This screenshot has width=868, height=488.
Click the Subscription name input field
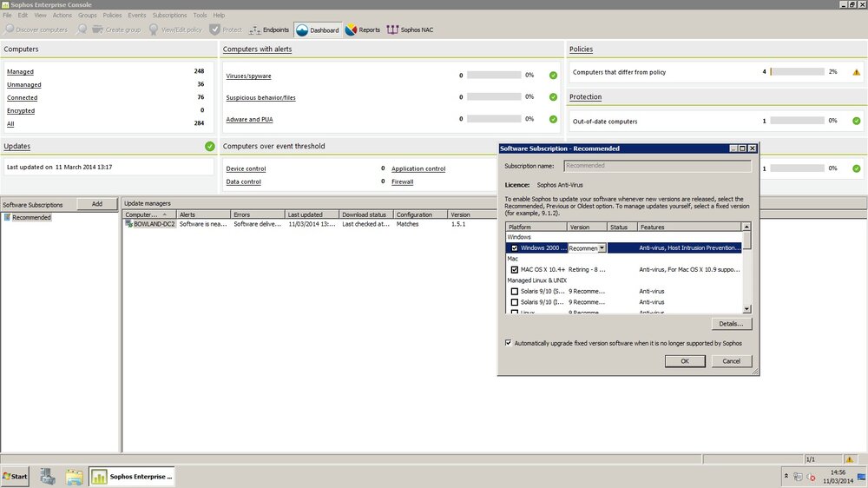[657, 166]
